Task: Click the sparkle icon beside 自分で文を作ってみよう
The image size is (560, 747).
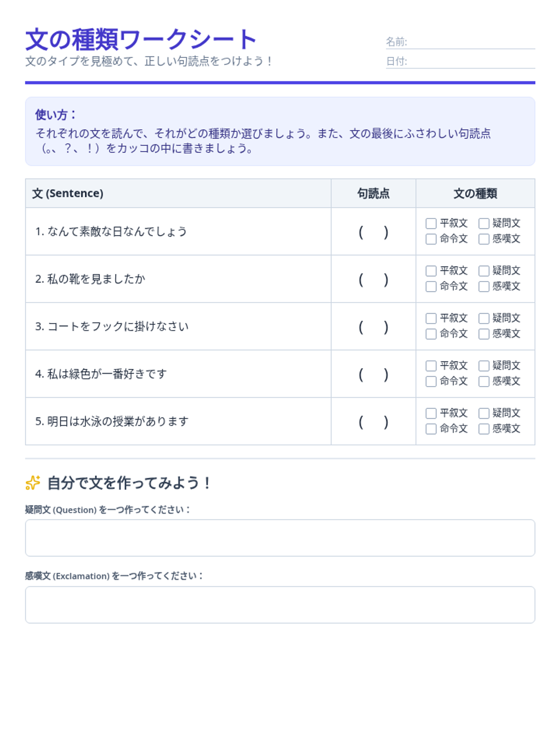Action: (33, 483)
